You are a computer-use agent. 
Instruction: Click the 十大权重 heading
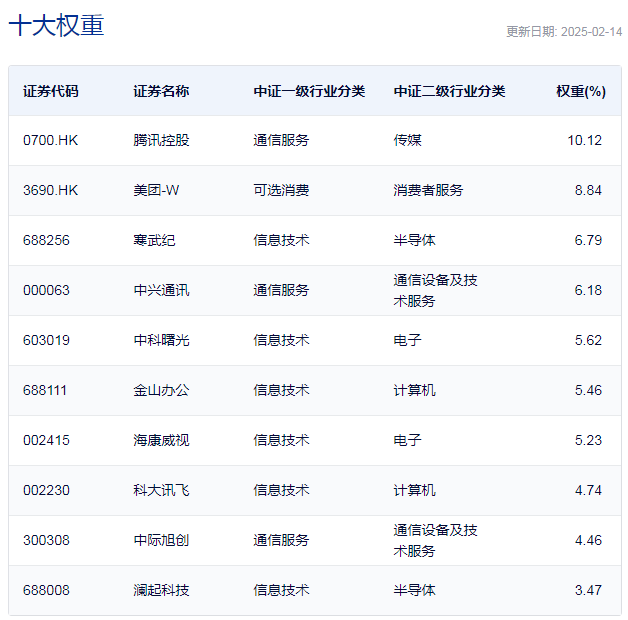[x=56, y=27]
